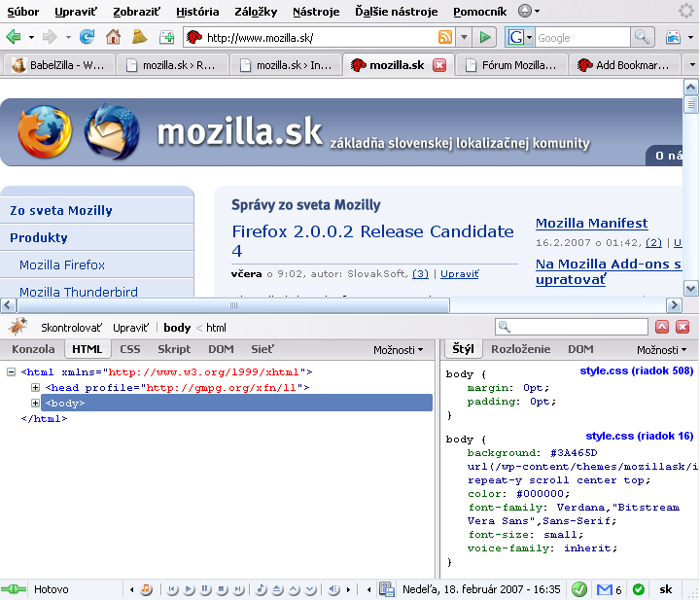Detach the Firebug panel with the red up-arrow button

[x=662, y=327]
